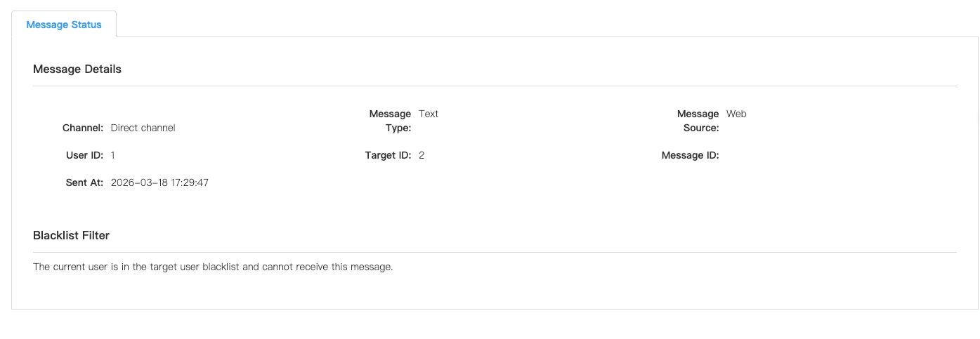980x339 pixels.
Task: Click the Direct channel value
Action: coord(143,128)
